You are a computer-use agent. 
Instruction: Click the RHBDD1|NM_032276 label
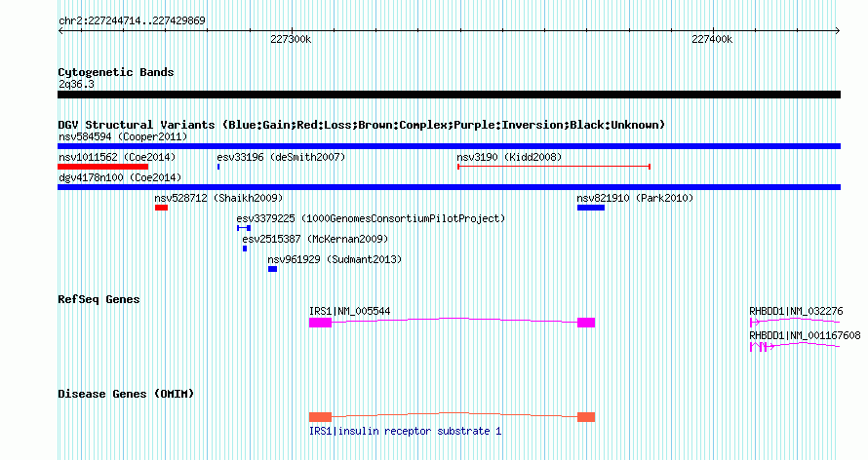(x=796, y=311)
